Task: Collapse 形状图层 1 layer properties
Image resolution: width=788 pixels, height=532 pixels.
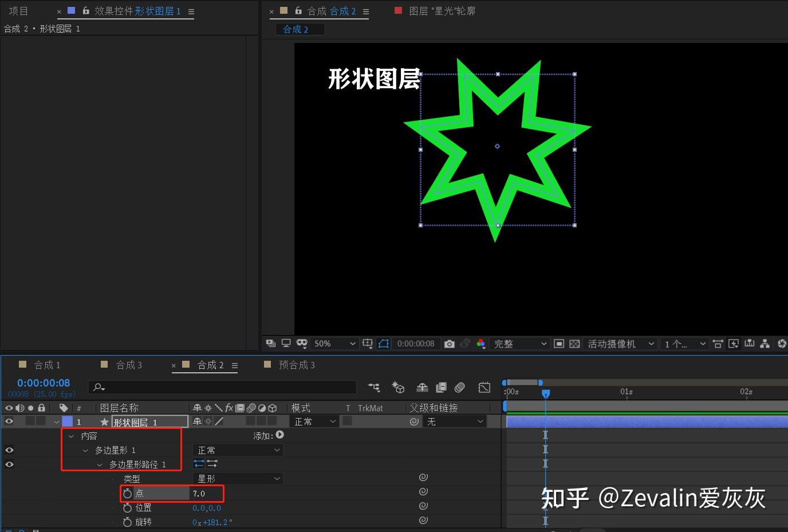Action: 56,421
